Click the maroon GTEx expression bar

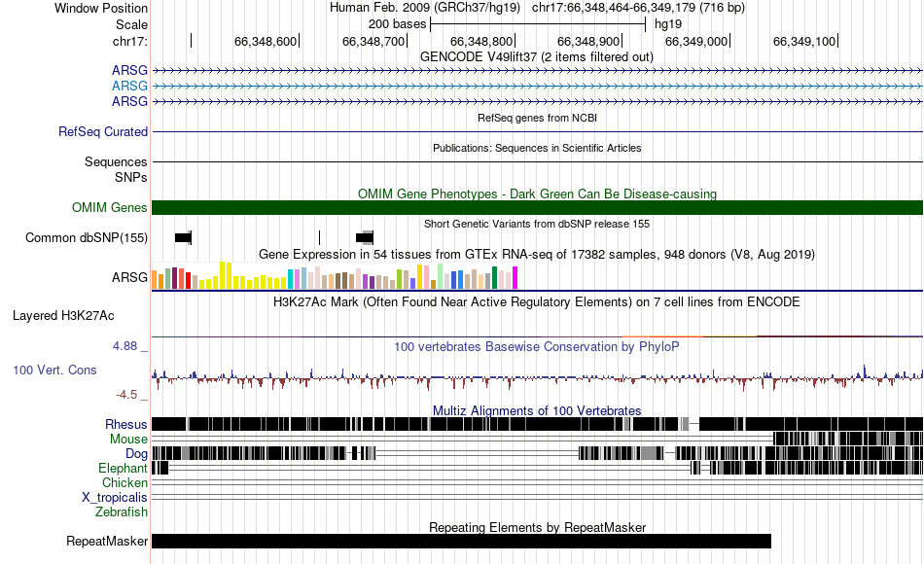pyautogui.click(x=174, y=278)
